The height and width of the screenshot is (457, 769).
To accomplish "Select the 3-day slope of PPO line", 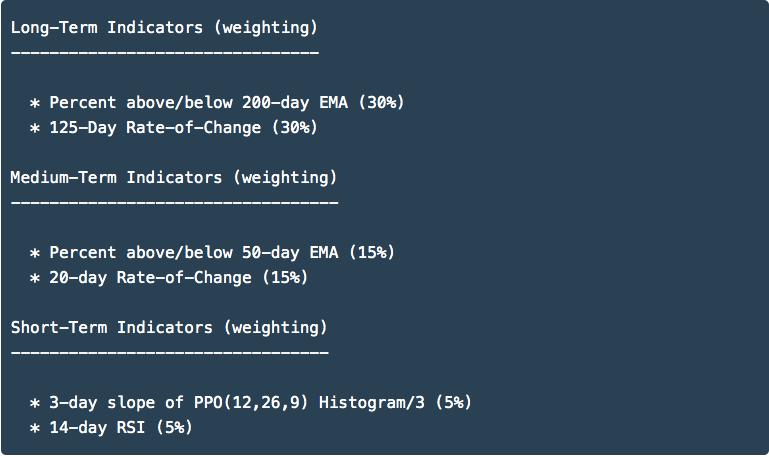I will coord(251,403).
